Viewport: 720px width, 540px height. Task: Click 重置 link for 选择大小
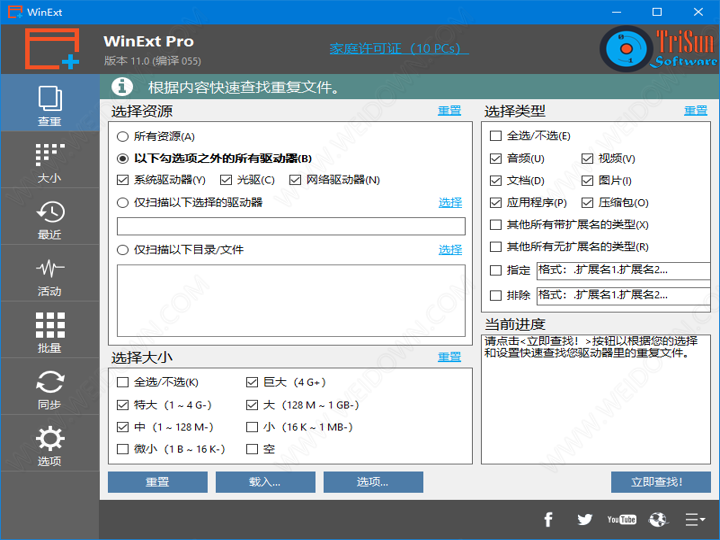(x=450, y=357)
